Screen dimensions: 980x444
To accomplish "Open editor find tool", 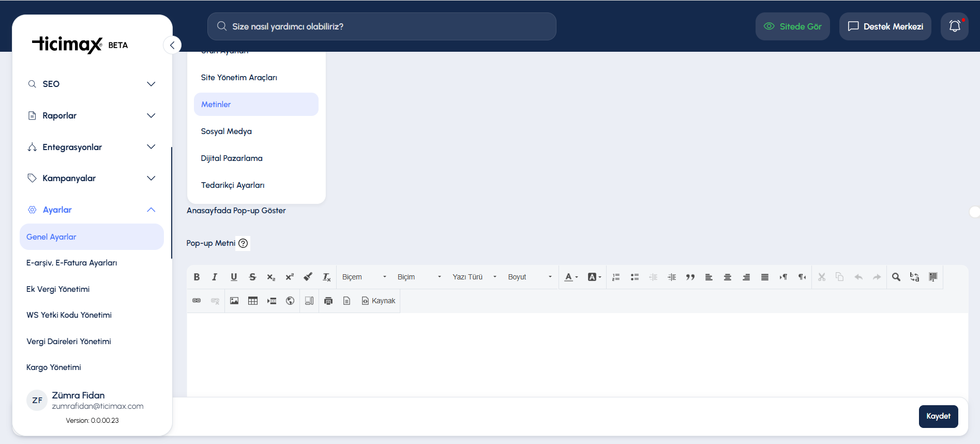I will pos(896,277).
